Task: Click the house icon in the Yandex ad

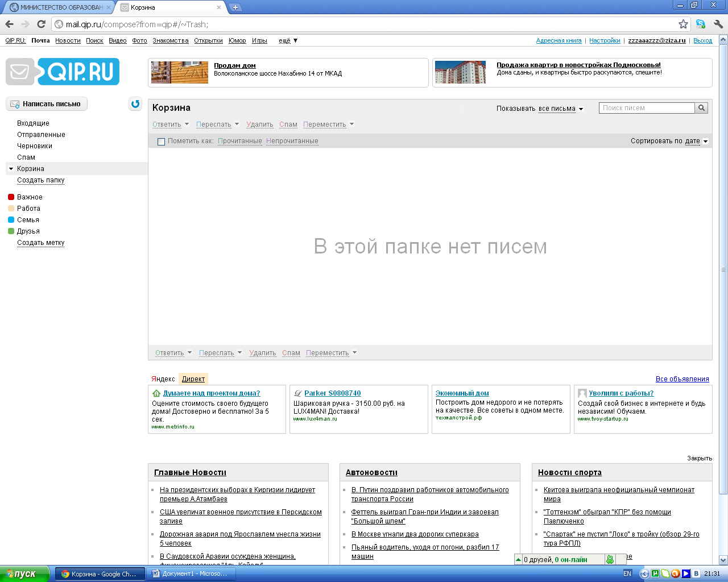Action: 156,393
